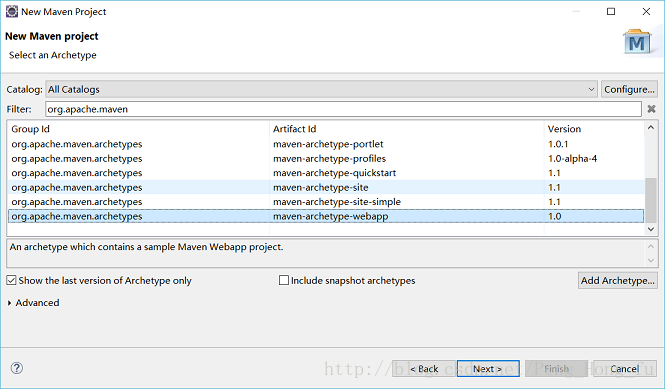Select the maven-archetype-quickstart row
665x389 pixels.
(x=326, y=173)
